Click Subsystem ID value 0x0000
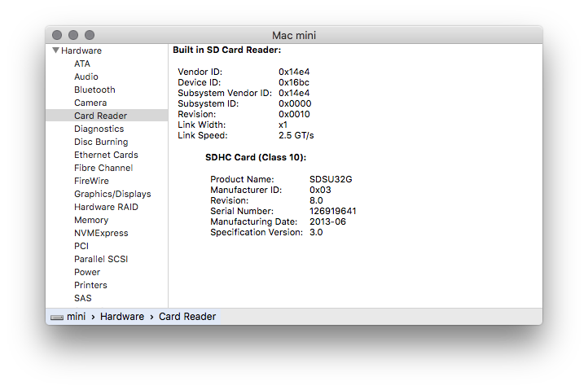This screenshot has height=390, width=588. (x=295, y=104)
